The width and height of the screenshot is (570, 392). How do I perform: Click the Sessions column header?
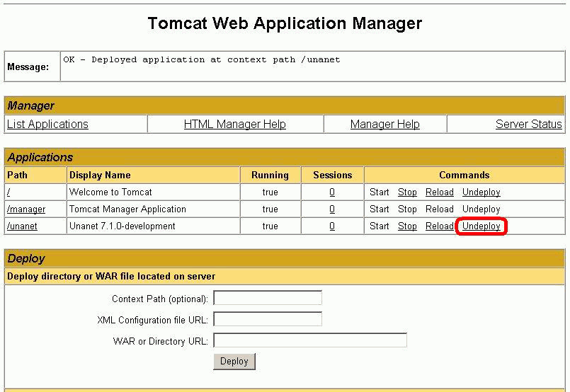tap(333, 175)
